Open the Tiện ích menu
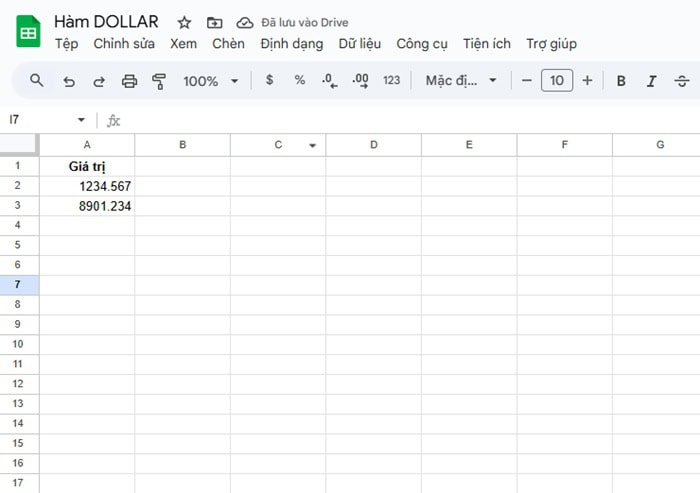The image size is (700, 493). coord(487,44)
